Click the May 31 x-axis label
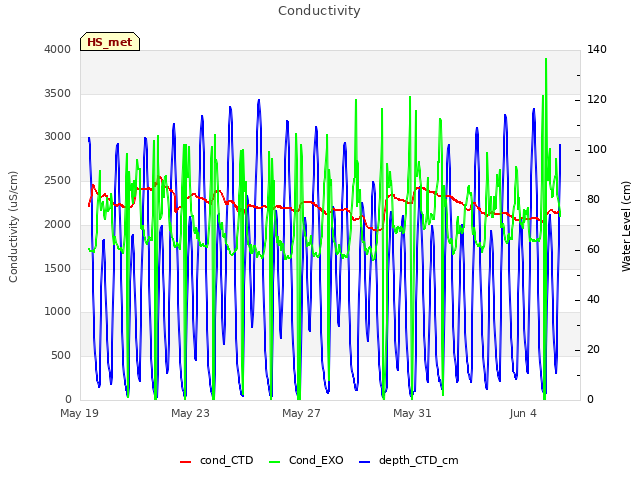 412,413
